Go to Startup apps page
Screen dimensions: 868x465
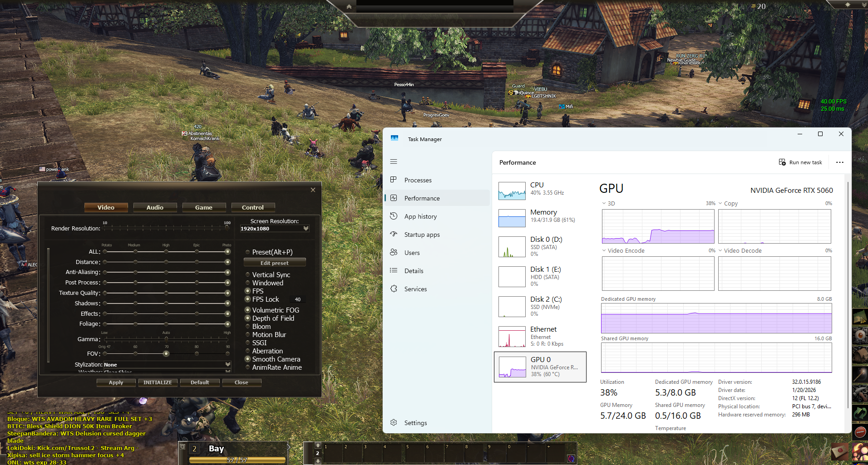(422, 235)
